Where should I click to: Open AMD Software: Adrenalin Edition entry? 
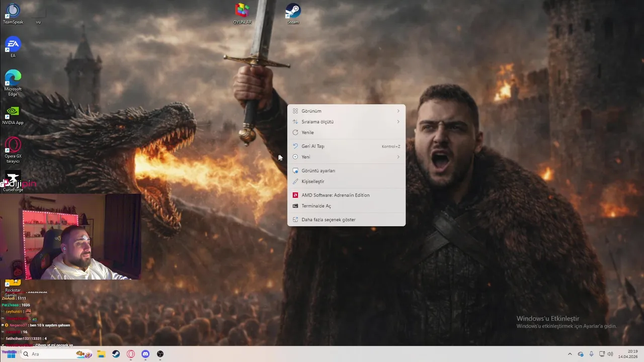[x=346, y=195]
